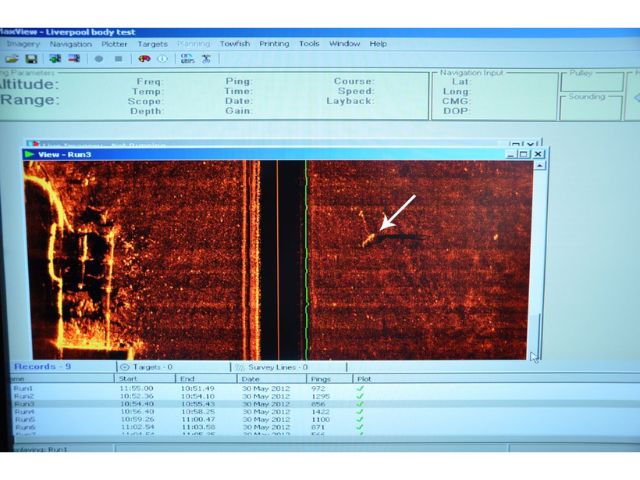
Task: Select the Run2 record row
Action: (x=325, y=396)
